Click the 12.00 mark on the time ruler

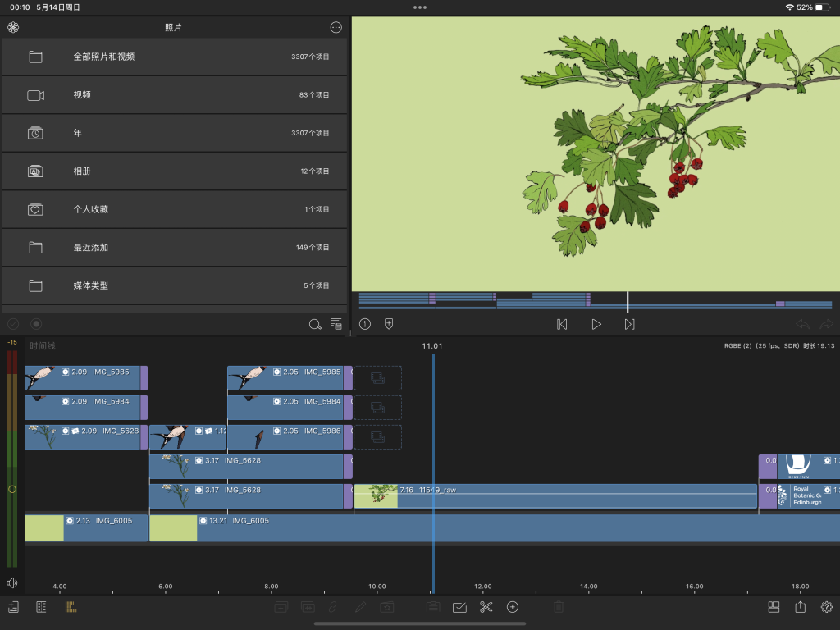point(482,587)
